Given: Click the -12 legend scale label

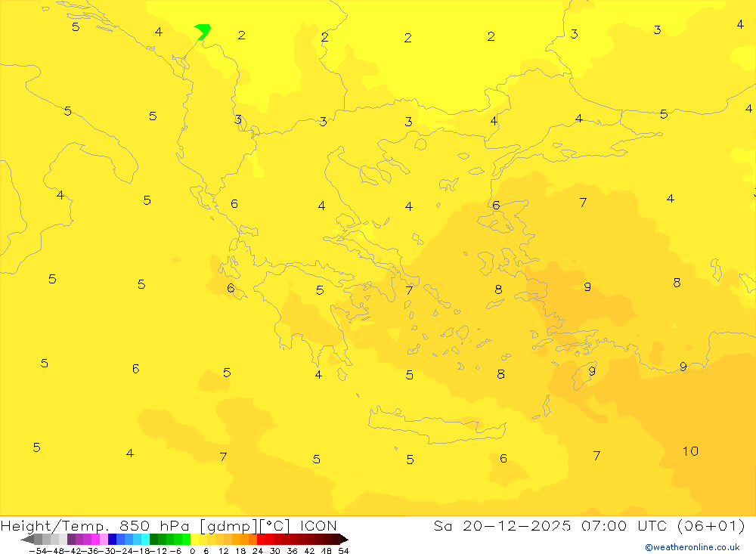Looking at the screenshot, I should (x=158, y=551).
